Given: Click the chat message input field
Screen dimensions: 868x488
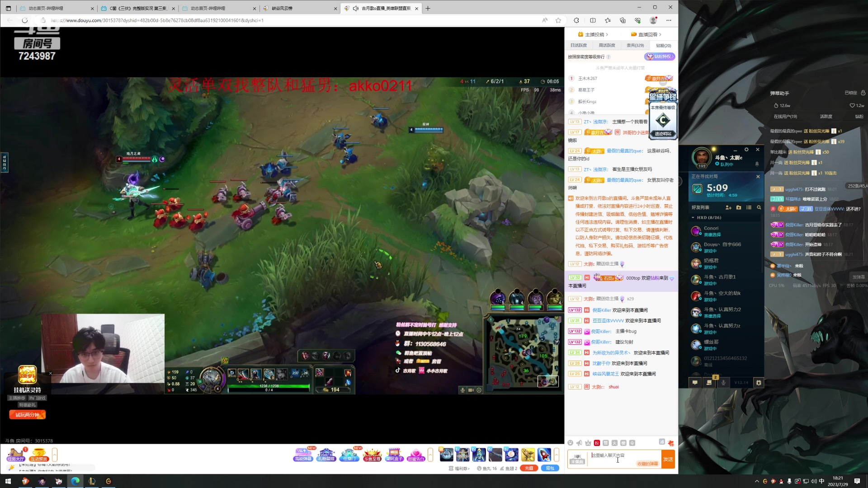Looking at the screenshot, I should [x=623, y=455].
